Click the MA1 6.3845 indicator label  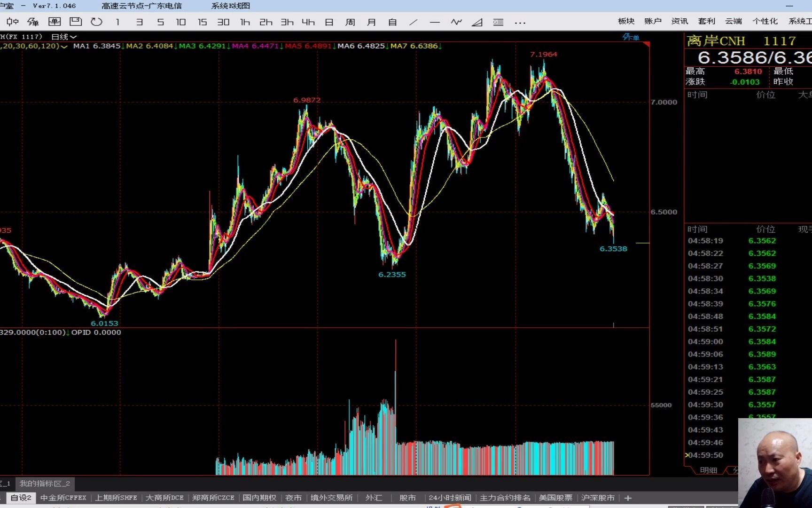[x=97, y=46]
